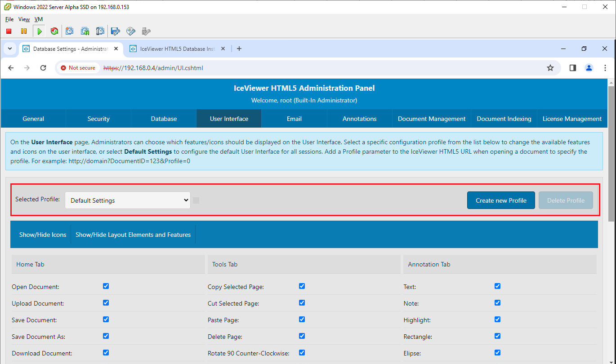Viewport: 616px width, 364px height.
Task: Open the Selected Profile dropdown
Action: (128, 200)
